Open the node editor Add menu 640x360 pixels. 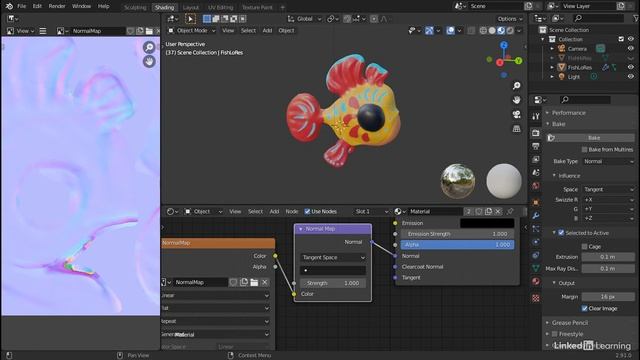point(274,211)
